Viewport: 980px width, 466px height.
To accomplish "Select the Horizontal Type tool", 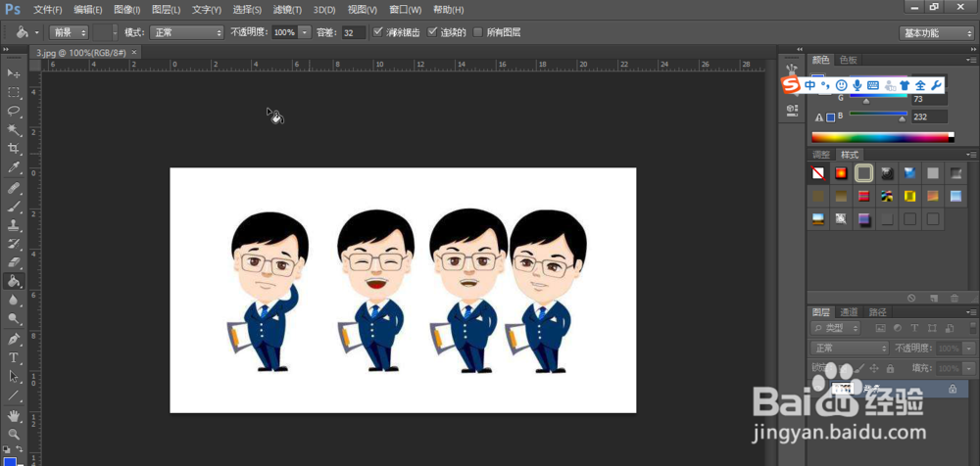I will [14, 358].
